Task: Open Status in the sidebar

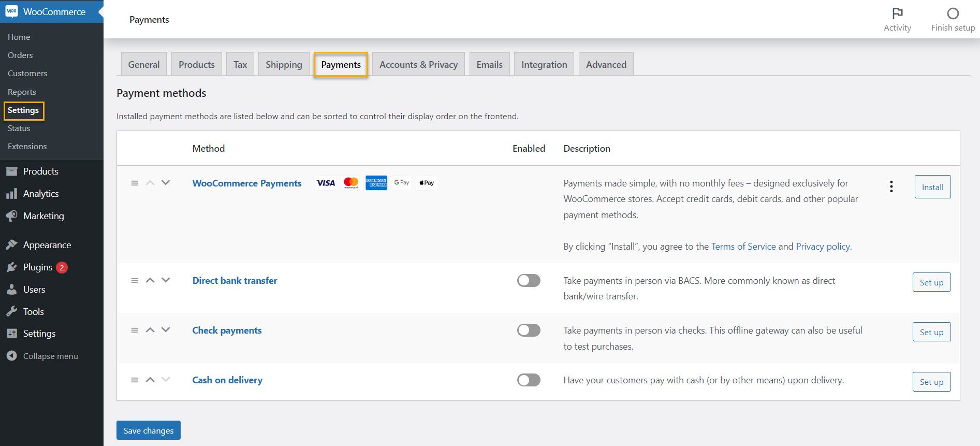Action: [19, 128]
